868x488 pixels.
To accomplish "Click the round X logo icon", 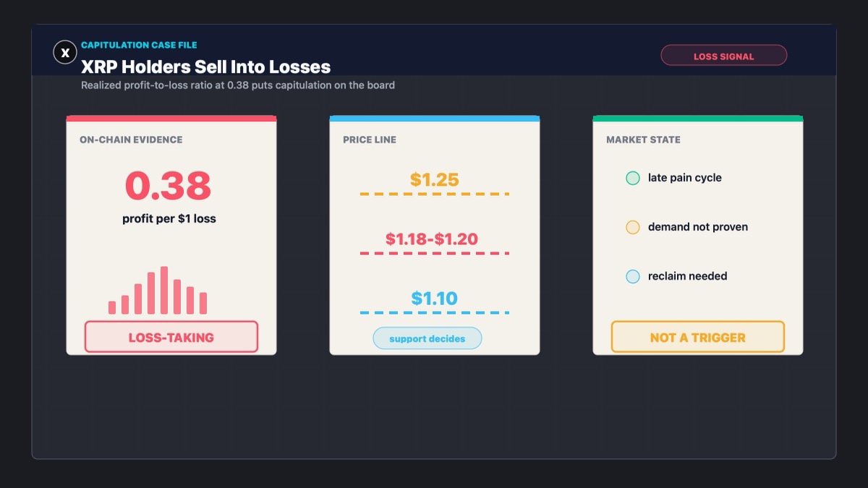I will 65,52.
